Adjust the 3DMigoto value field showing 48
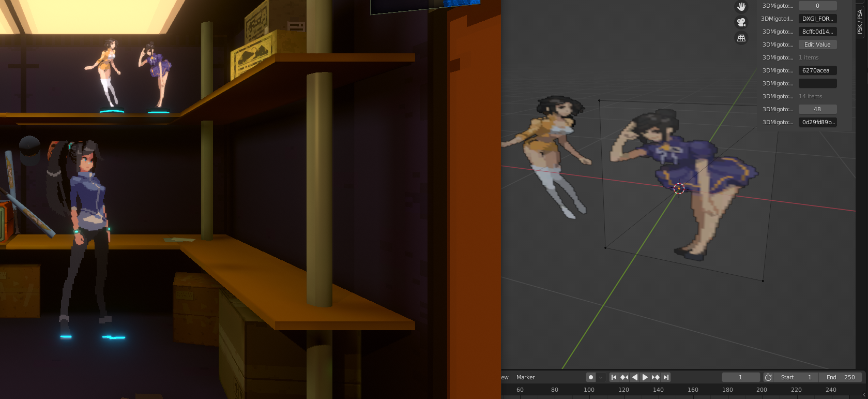 coord(817,109)
